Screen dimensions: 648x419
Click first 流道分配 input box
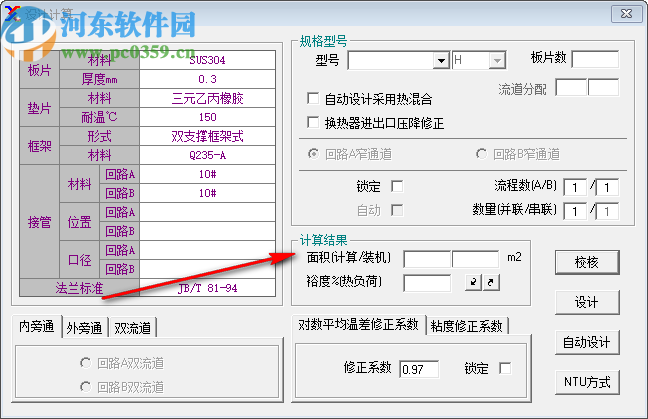click(572, 88)
